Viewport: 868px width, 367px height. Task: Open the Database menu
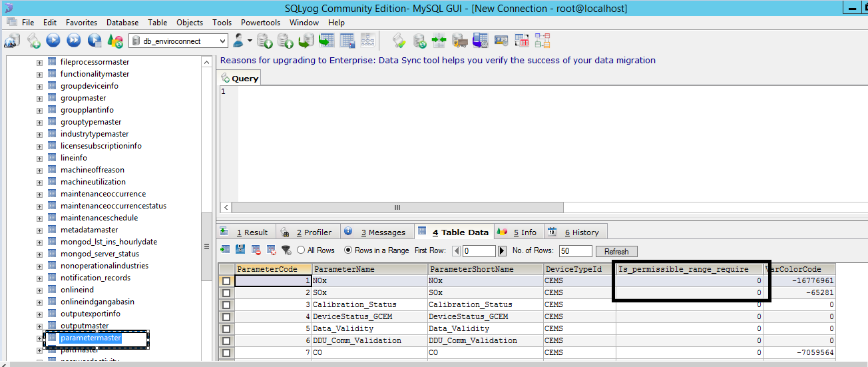click(122, 22)
